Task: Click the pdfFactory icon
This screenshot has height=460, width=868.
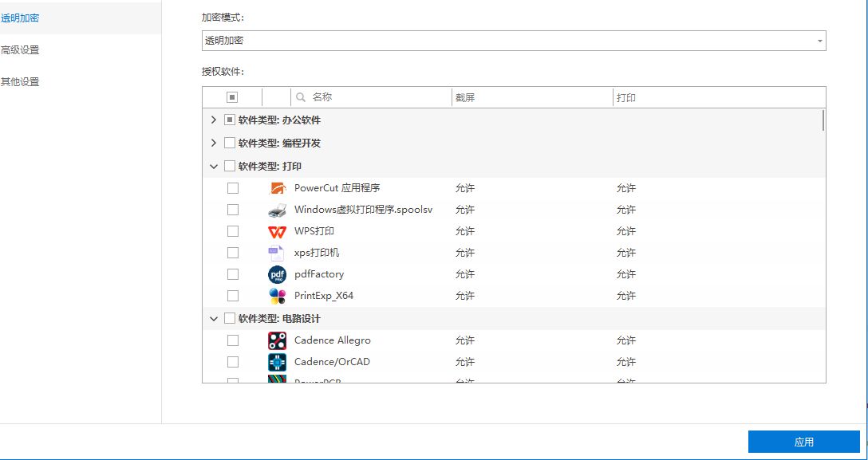Action: 277,274
